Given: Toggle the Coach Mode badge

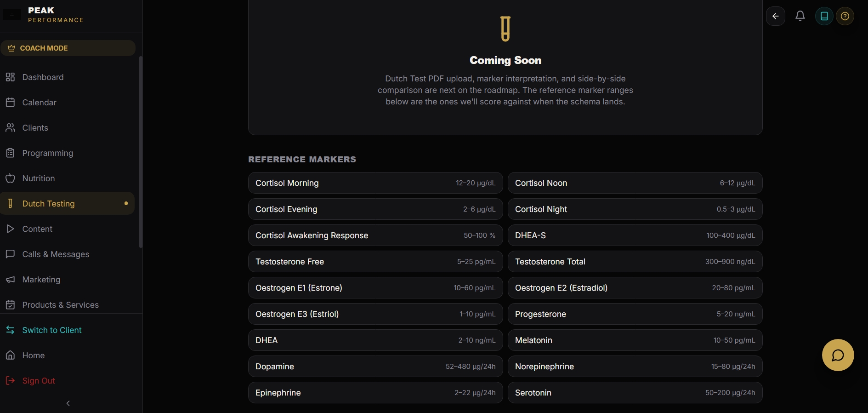Looking at the screenshot, I should (68, 48).
